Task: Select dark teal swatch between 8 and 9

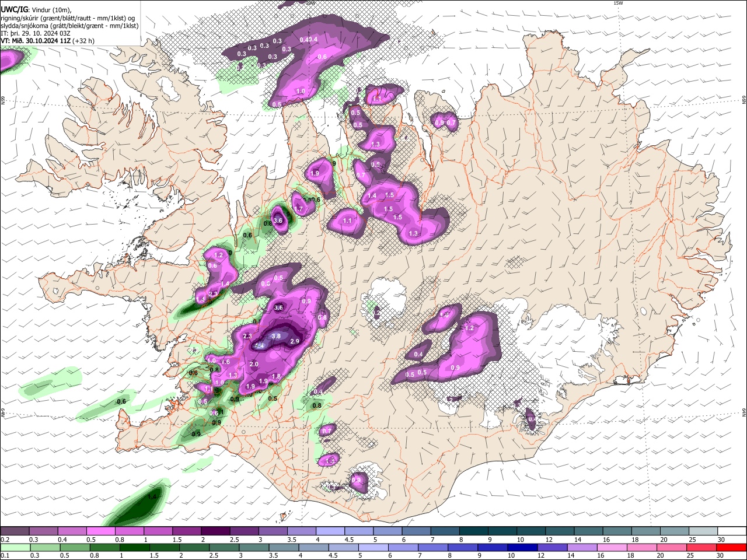Action: point(474,531)
